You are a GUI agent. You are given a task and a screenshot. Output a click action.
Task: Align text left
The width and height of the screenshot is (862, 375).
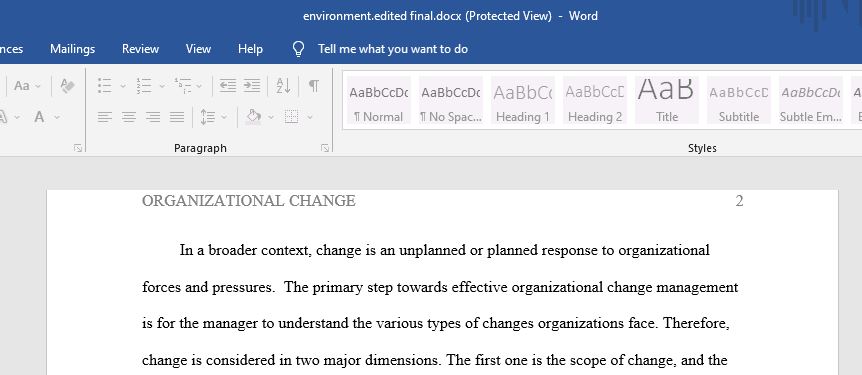pyautogui.click(x=104, y=117)
